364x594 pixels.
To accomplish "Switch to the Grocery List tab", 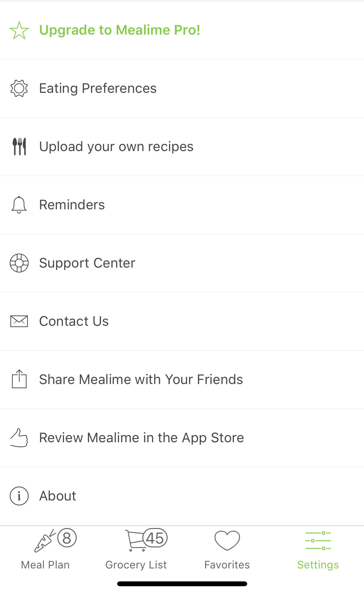I will pyautogui.click(x=136, y=550).
